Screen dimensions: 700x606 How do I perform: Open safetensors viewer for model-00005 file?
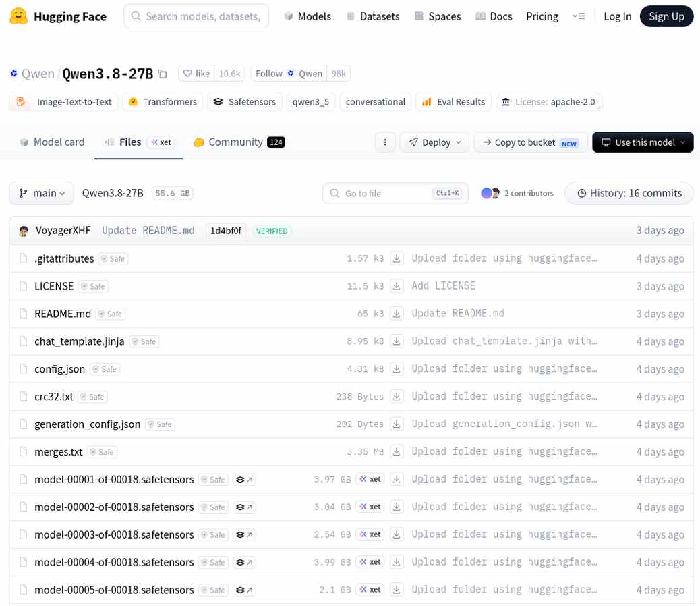[x=244, y=590]
